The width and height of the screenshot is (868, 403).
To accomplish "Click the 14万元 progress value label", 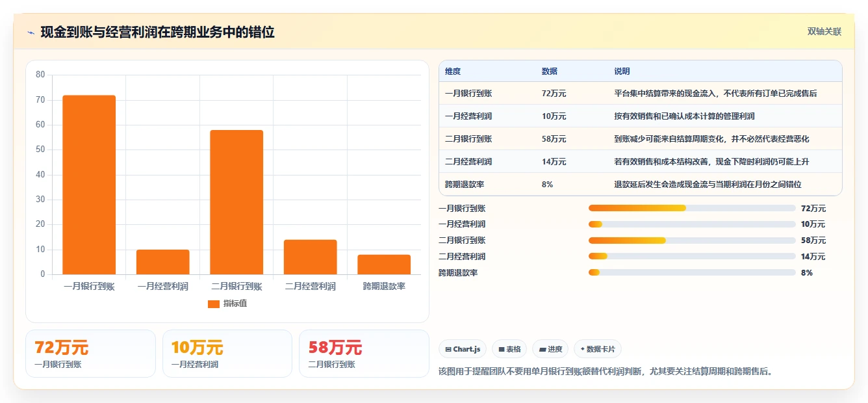I will point(813,257).
